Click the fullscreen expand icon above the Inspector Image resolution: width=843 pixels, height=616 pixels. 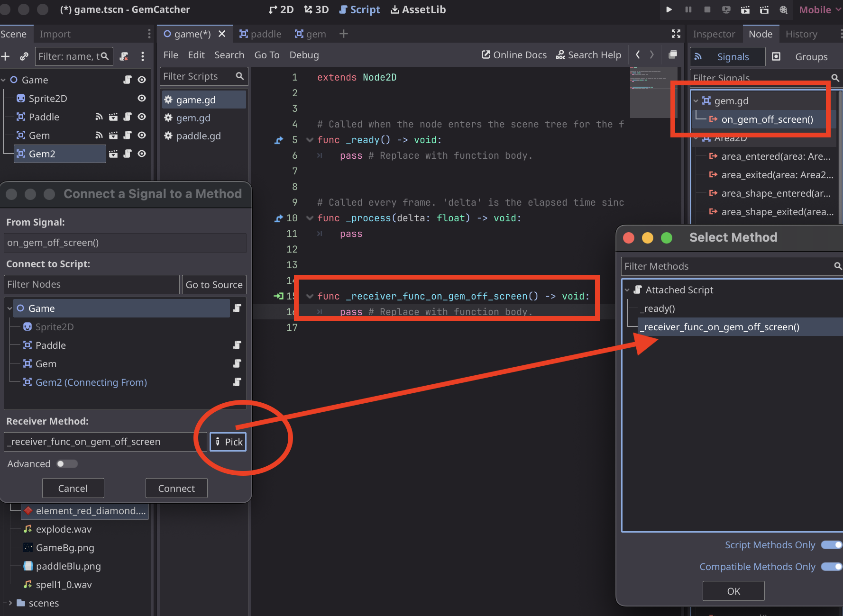tap(676, 34)
